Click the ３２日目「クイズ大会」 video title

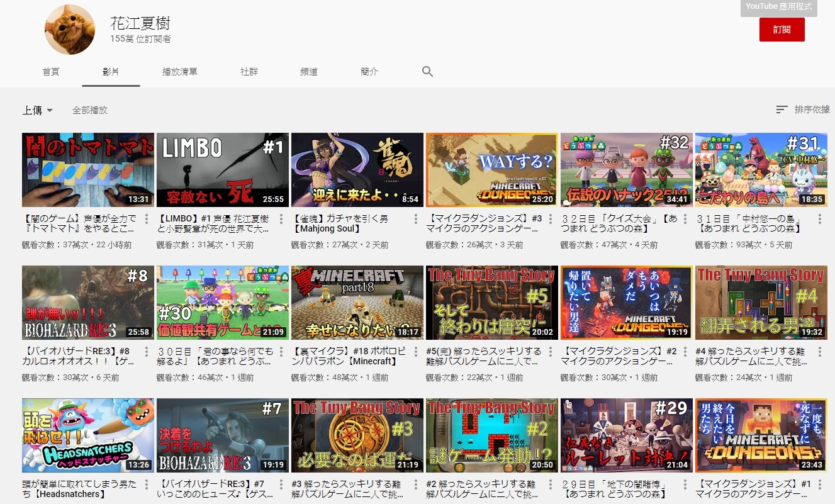619,225
